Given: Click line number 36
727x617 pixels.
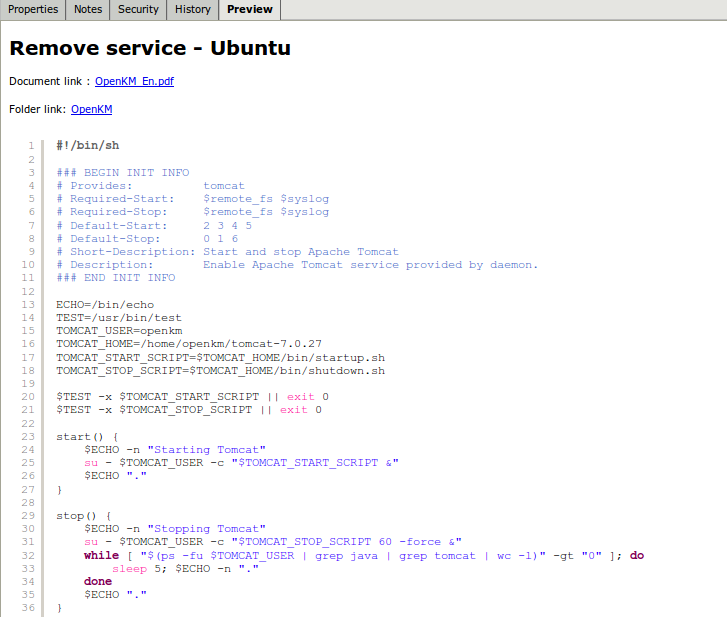Looking at the screenshot, I should (x=28, y=607).
